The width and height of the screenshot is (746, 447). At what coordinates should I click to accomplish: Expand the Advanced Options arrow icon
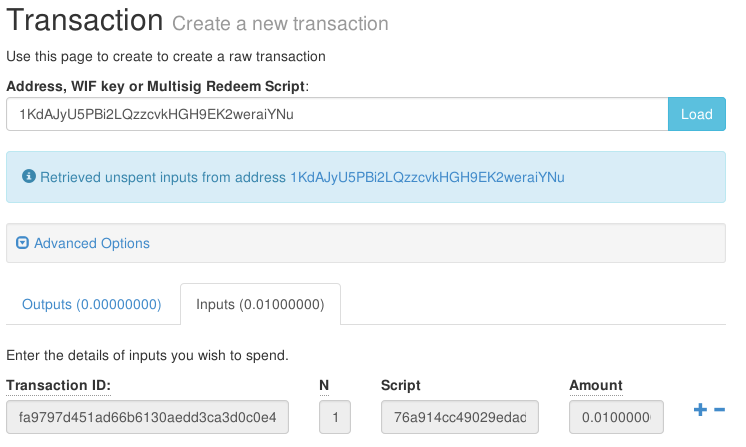coord(23,243)
